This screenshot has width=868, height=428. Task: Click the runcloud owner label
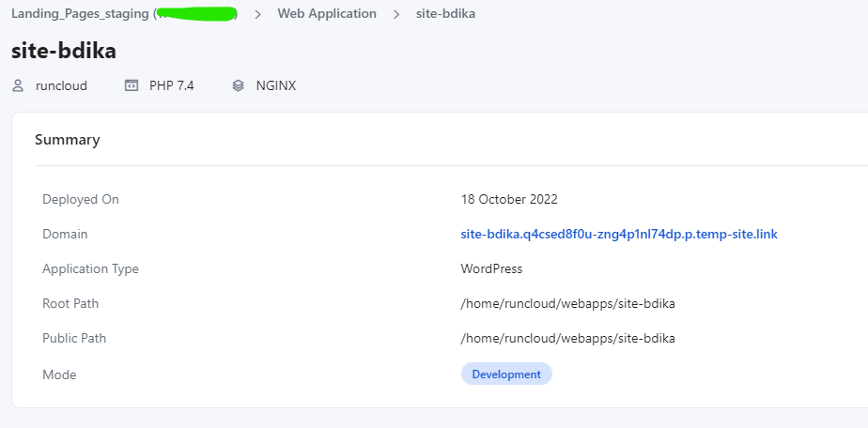click(x=61, y=85)
